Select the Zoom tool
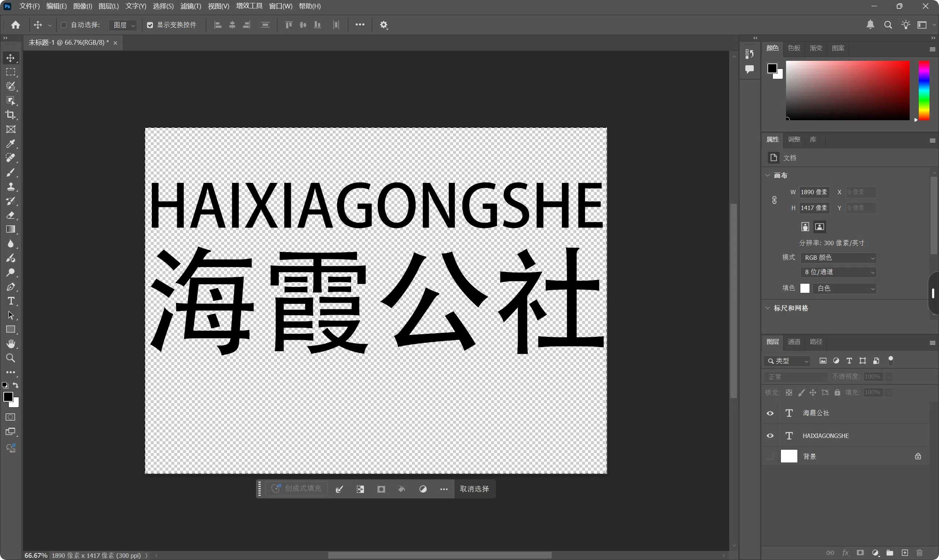Viewport: 939px width, 560px height. click(11, 358)
